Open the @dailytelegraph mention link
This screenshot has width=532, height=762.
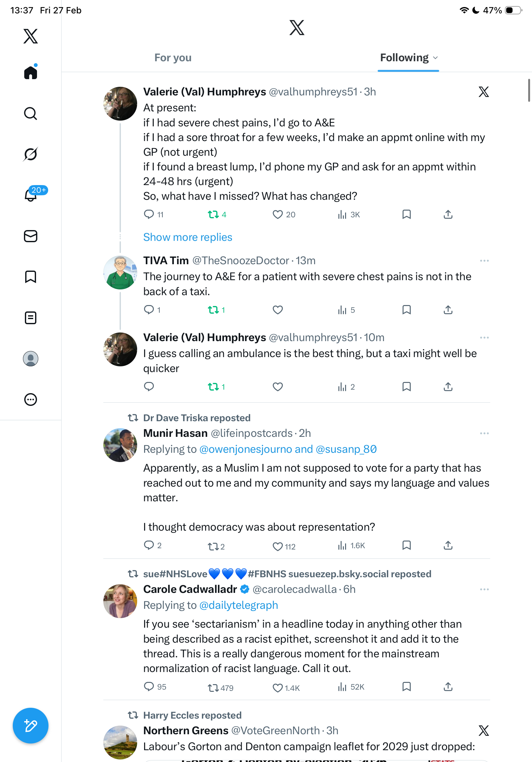(x=239, y=605)
